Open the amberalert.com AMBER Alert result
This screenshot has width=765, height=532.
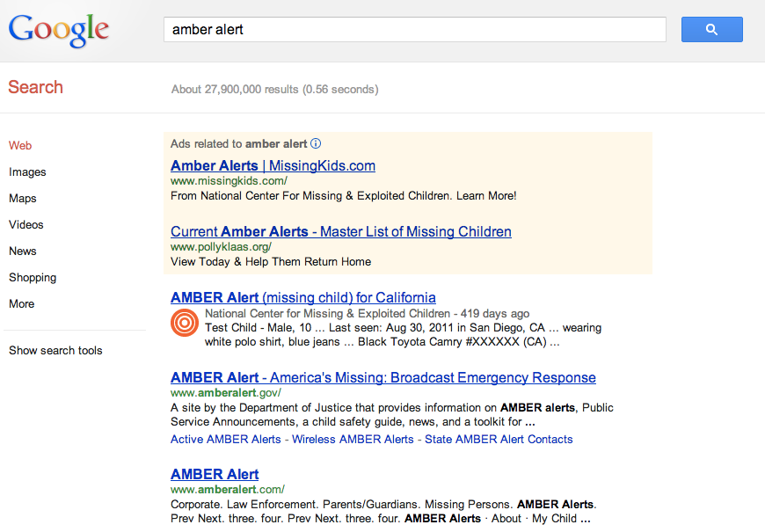tap(215, 474)
